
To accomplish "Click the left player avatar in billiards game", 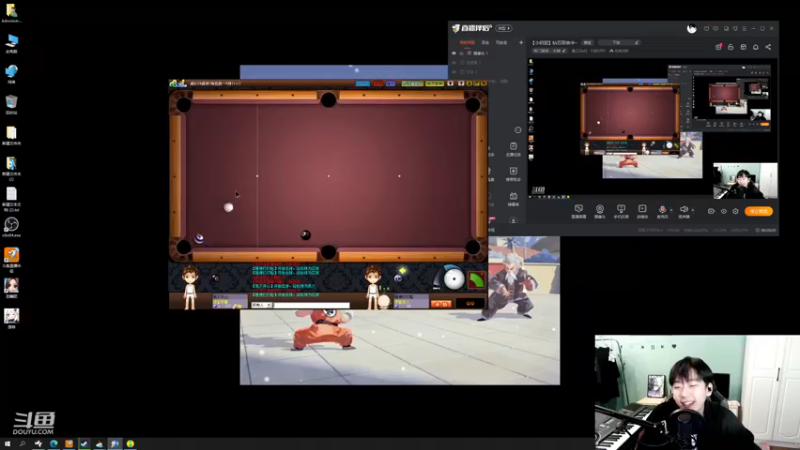I will point(190,287).
